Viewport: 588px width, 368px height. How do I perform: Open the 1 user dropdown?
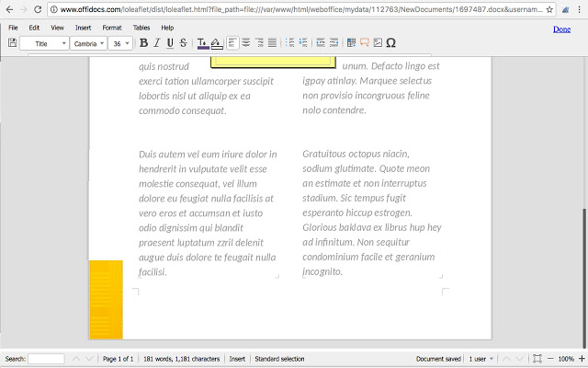481,359
